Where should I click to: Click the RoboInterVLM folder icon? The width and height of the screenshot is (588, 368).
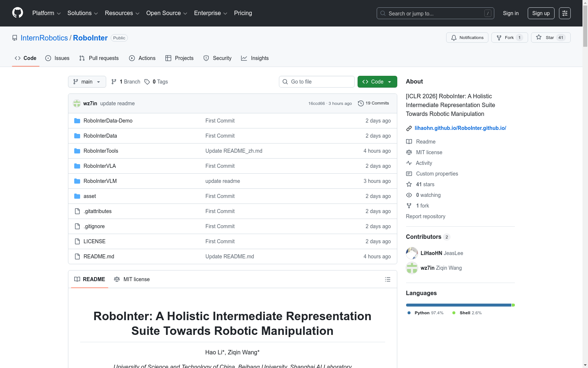pyautogui.click(x=77, y=181)
